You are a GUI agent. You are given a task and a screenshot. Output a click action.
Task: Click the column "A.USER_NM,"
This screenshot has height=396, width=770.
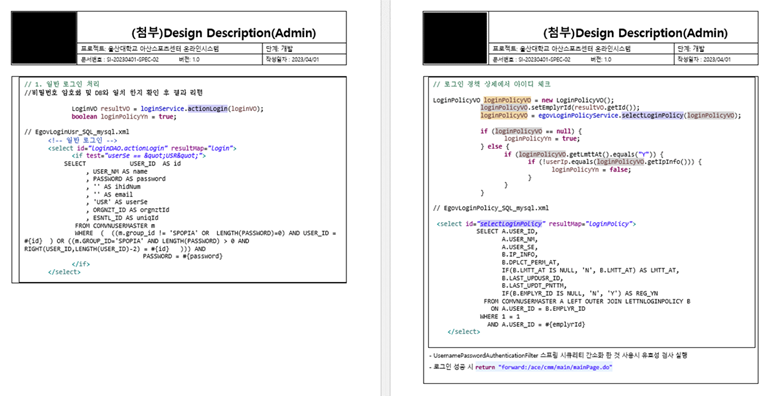coord(520,239)
